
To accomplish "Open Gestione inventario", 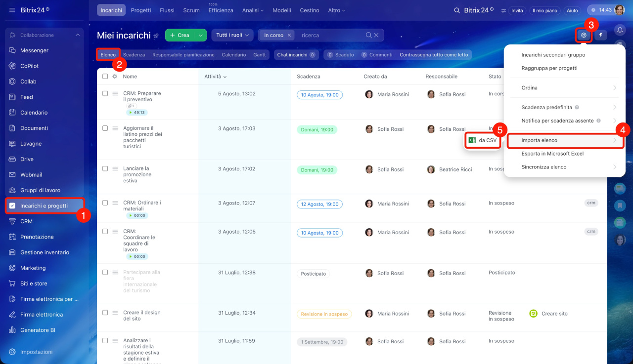I will pyautogui.click(x=44, y=252).
